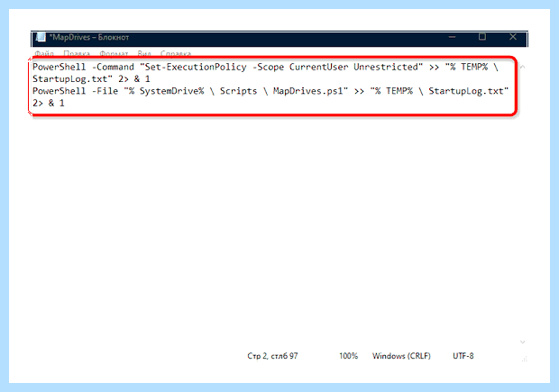This screenshot has height=392, width=559.
Task: Click the scrollbar up arrow
Action: [522, 67]
